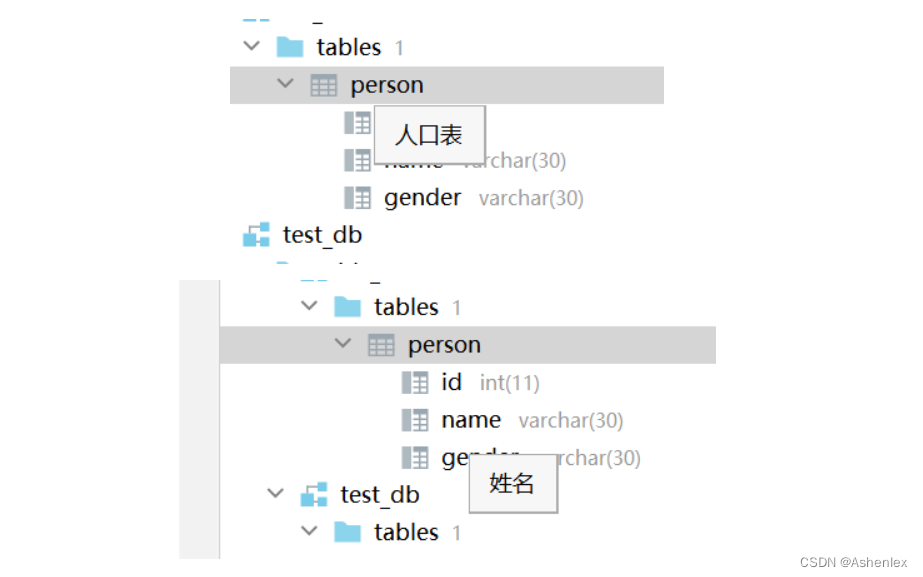Select the name column under person table
Viewport: 923px width, 577px height.
470,420
